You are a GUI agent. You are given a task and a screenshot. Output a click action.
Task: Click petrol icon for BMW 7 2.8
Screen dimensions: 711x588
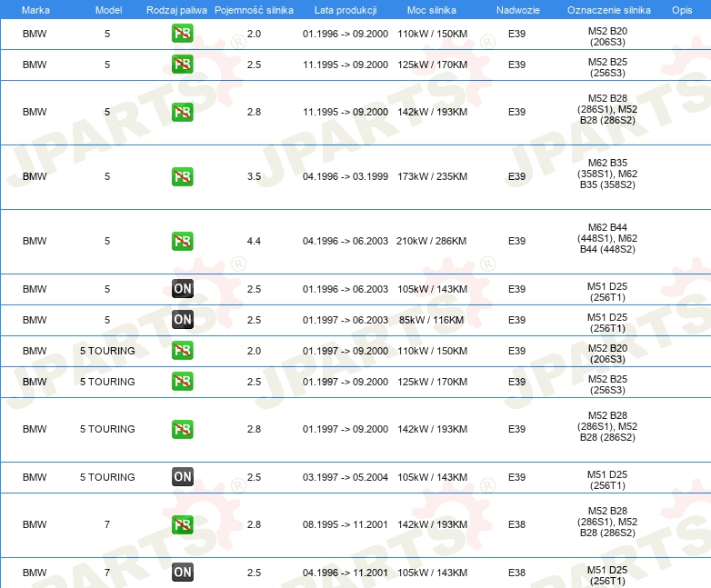tap(182, 524)
